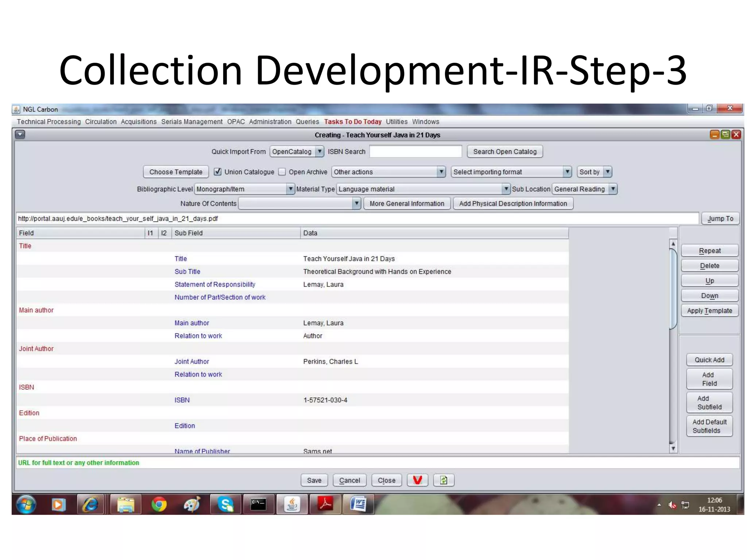
Task: Click Add Physical Description Information button
Action: point(513,203)
